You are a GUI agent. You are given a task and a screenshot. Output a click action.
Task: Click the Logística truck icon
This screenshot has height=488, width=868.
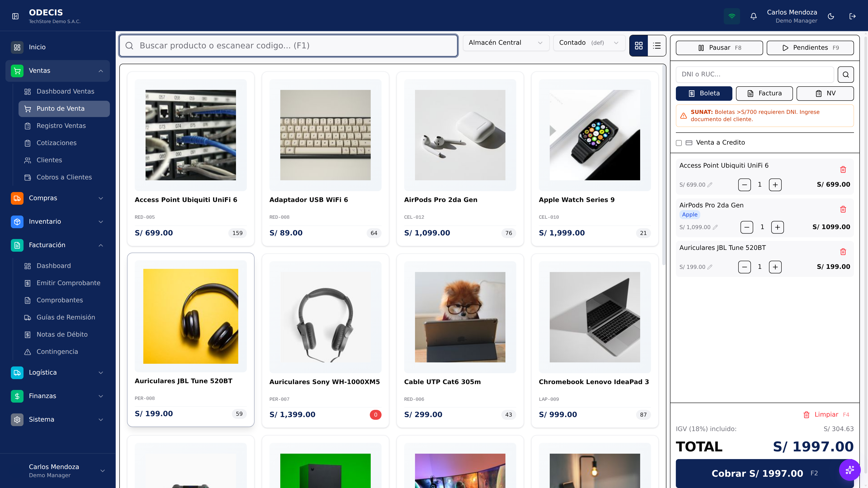pyautogui.click(x=17, y=373)
